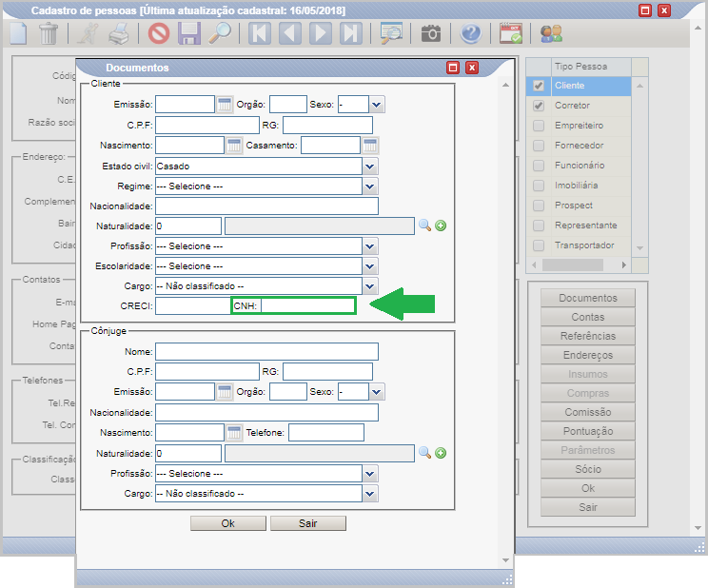
Task: Click the calendar with checkmark icon
Action: 511,33
